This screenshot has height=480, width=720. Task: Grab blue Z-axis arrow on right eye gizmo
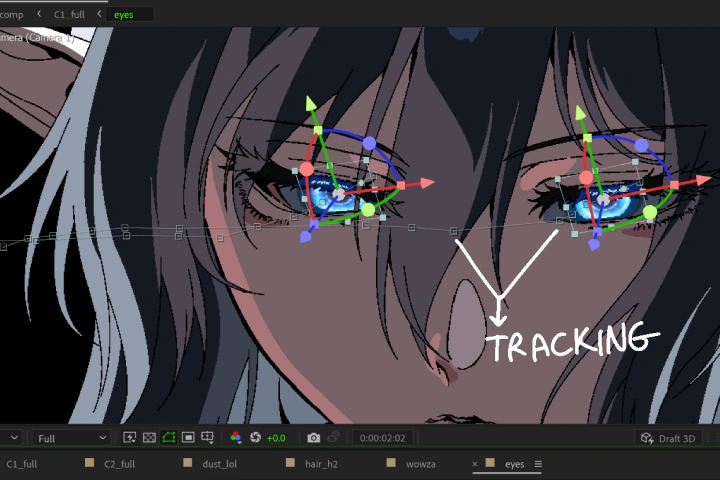click(594, 245)
